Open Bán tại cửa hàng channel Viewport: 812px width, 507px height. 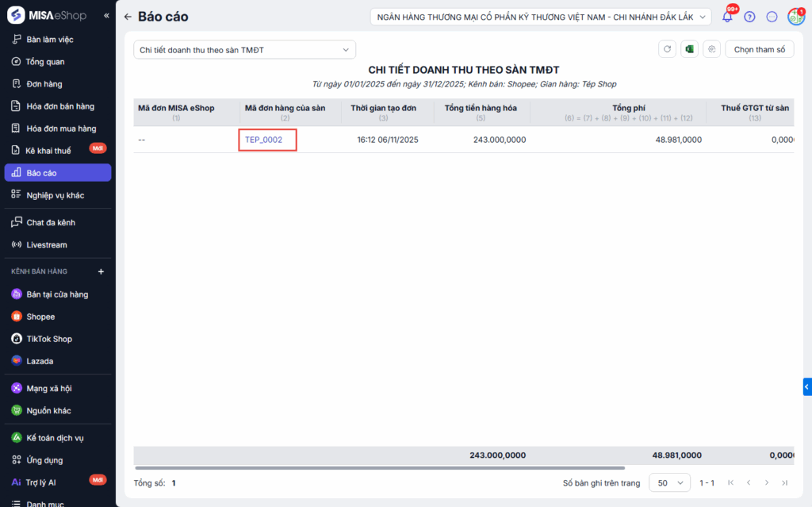(x=57, y=294)
